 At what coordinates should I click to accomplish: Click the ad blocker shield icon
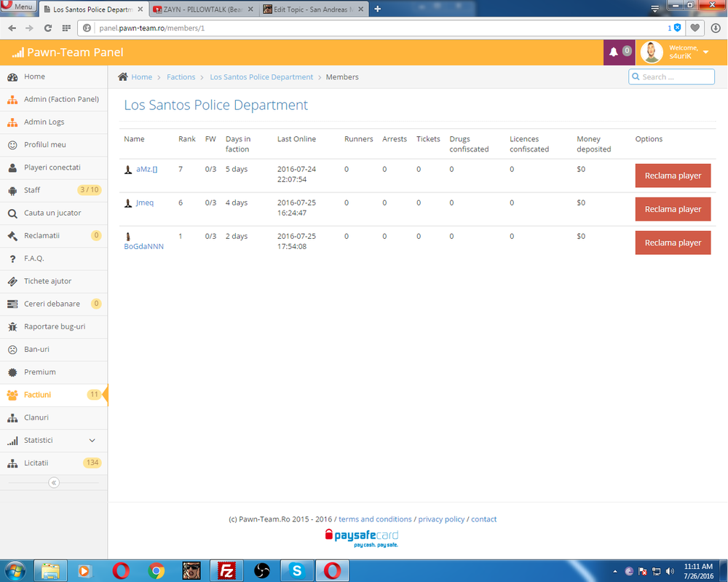pos(677,28)
